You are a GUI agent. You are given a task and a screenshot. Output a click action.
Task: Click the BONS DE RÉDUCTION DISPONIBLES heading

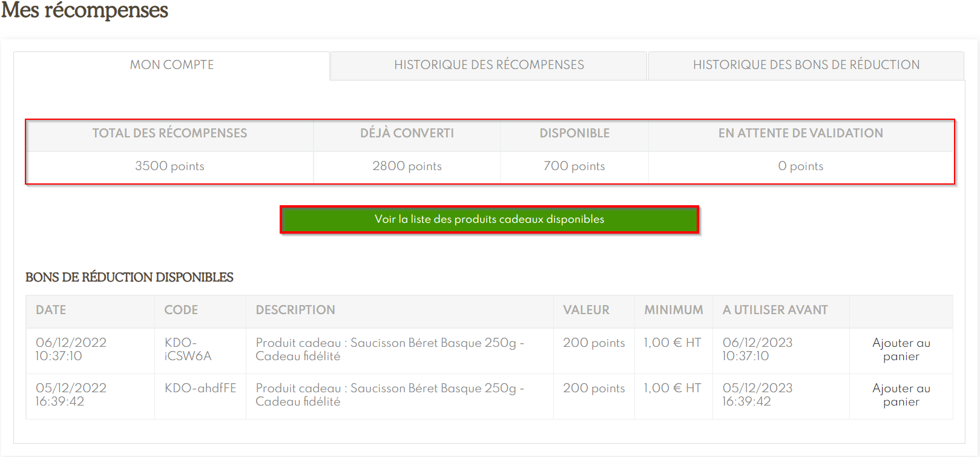coord(130,277)
